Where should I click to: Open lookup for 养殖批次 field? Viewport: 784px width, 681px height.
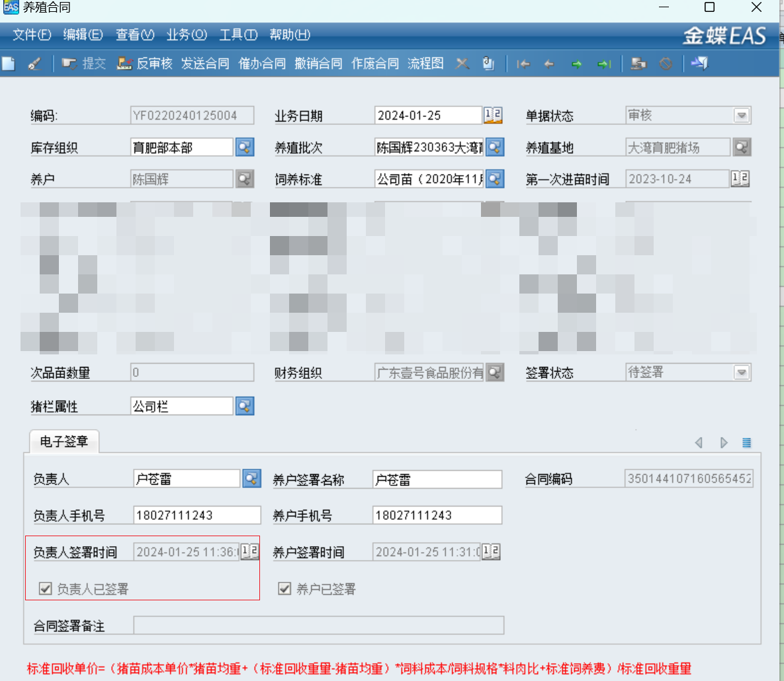tap(495, 147)
